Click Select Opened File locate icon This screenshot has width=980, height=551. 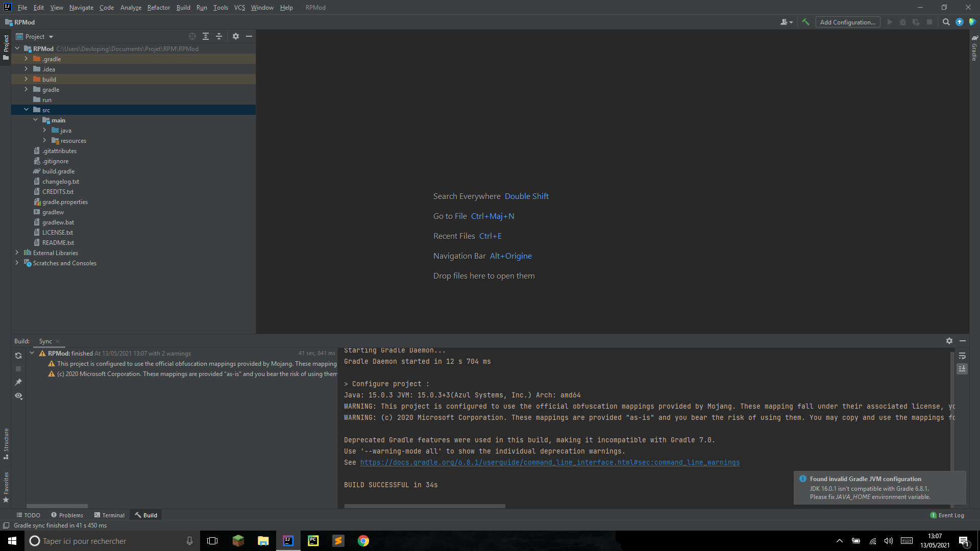click(x=192, y=36)
